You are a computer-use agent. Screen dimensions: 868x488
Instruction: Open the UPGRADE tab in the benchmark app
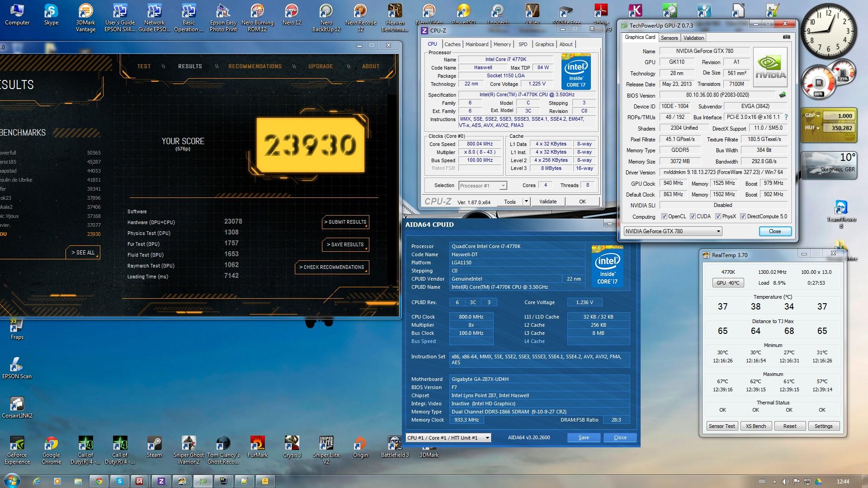[x=321, y=66]
